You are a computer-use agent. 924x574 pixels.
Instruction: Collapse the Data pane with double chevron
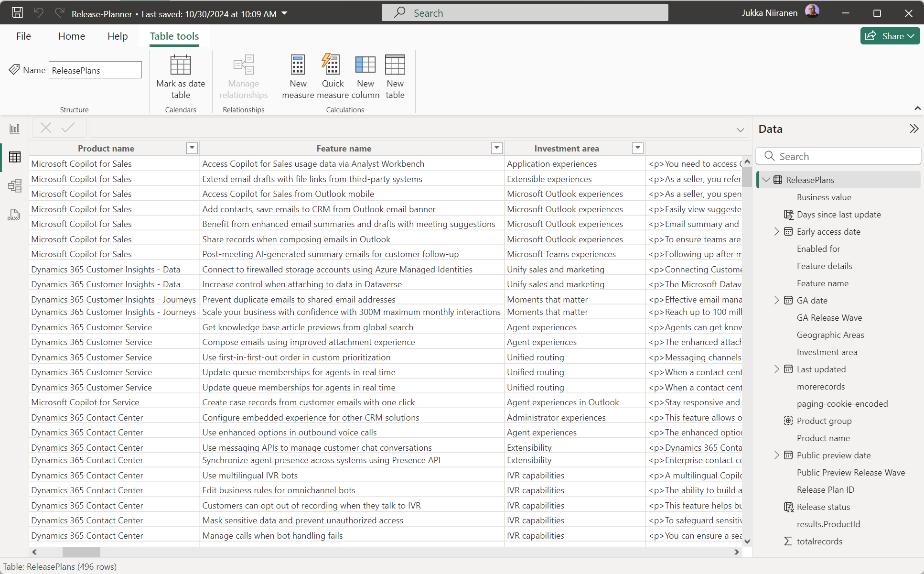pyautogui.click(x=914, y=129)
